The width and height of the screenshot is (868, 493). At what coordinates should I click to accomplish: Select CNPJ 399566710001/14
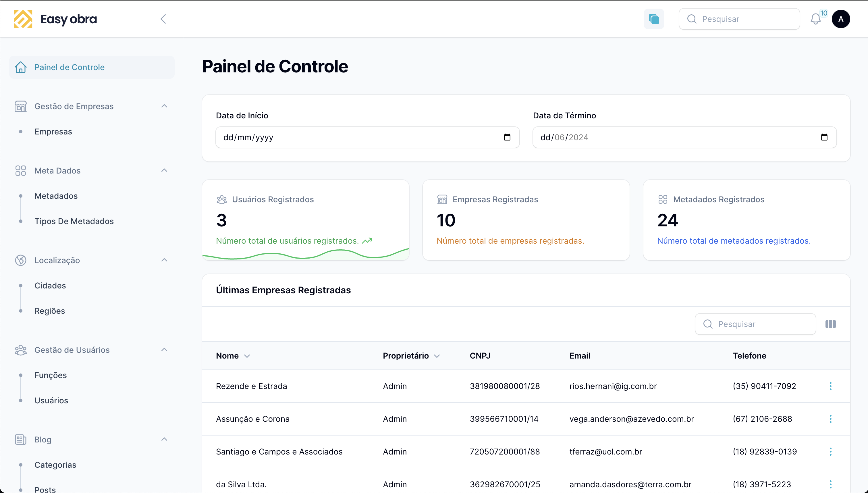pos(504,419)
